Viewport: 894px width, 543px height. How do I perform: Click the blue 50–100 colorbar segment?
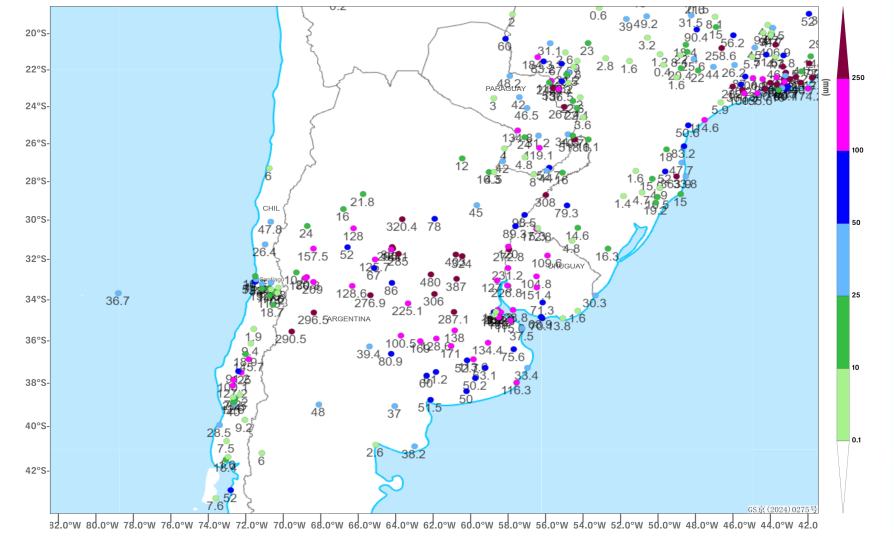coord(843,187)
